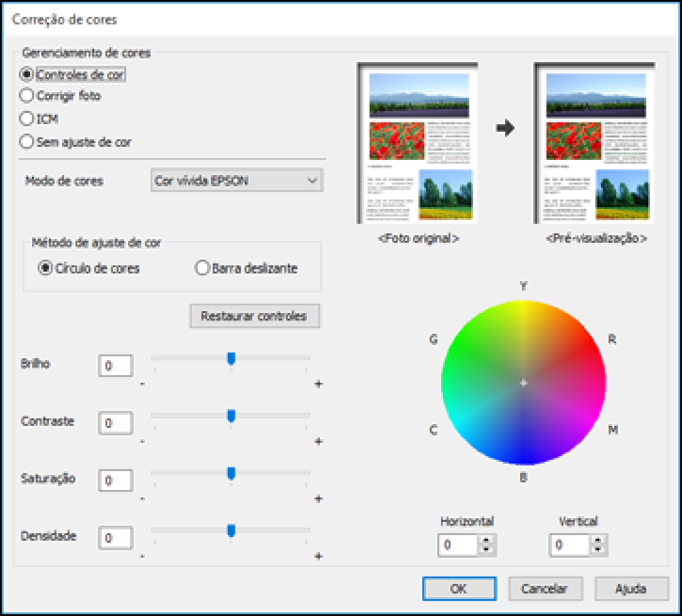
Task: Confirm with the OK button
Action: (x=459, y=588)
